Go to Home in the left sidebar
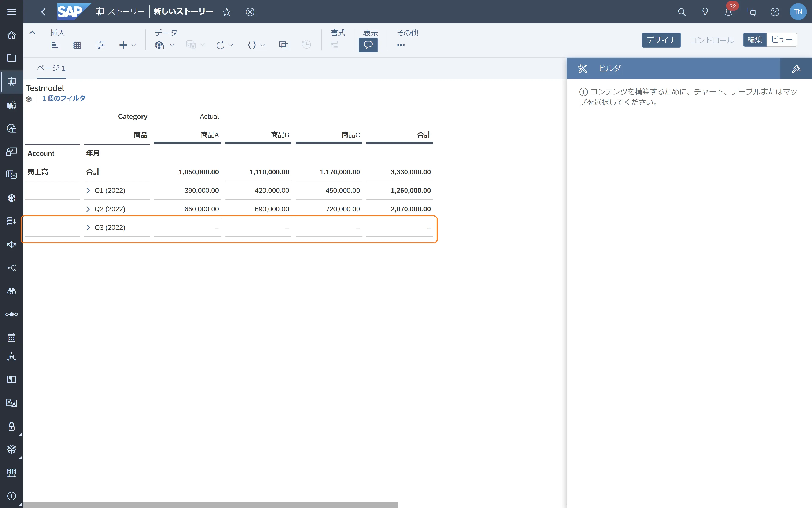The width and height of the screenshot is (812, 508). (x=11, y=35)
